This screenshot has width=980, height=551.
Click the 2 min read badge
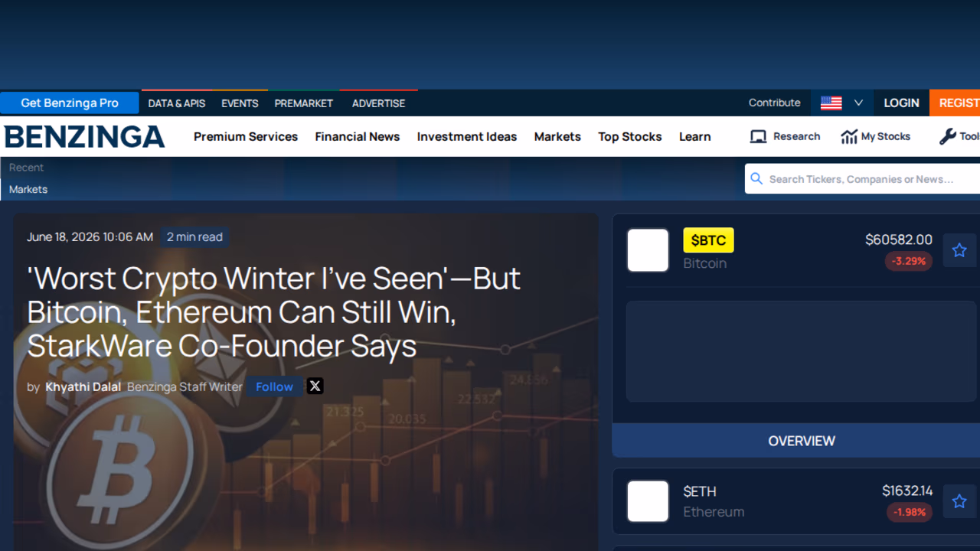(194, 237)
